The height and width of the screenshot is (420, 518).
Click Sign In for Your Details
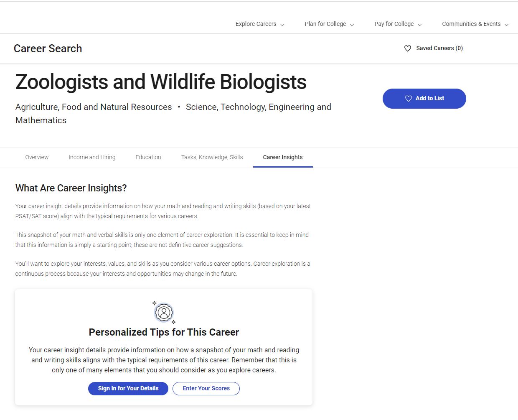coord(128,388)
